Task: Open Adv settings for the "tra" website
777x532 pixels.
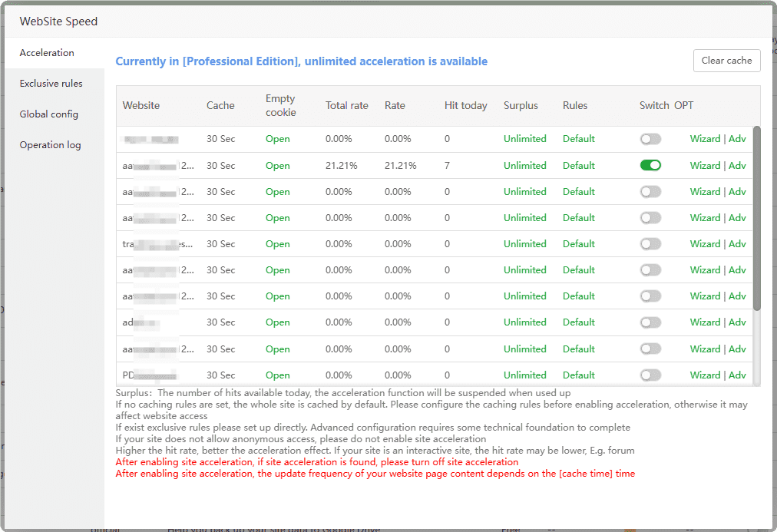Action: 737,244
